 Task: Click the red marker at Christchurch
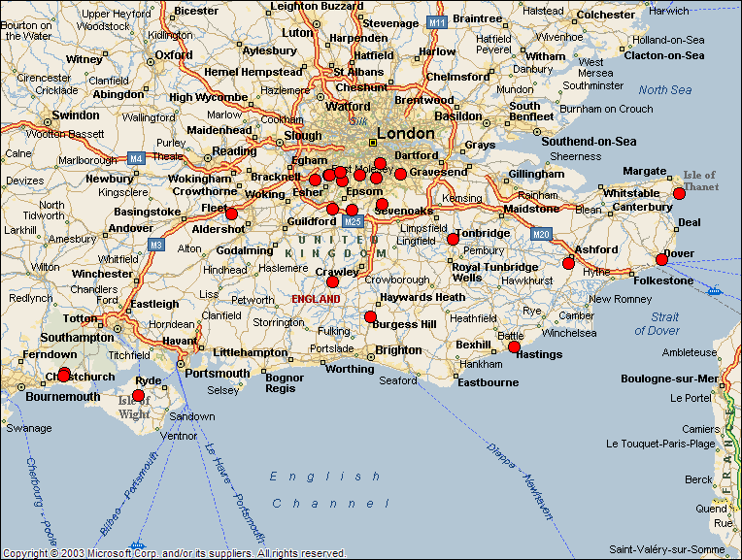coord(64,375)
